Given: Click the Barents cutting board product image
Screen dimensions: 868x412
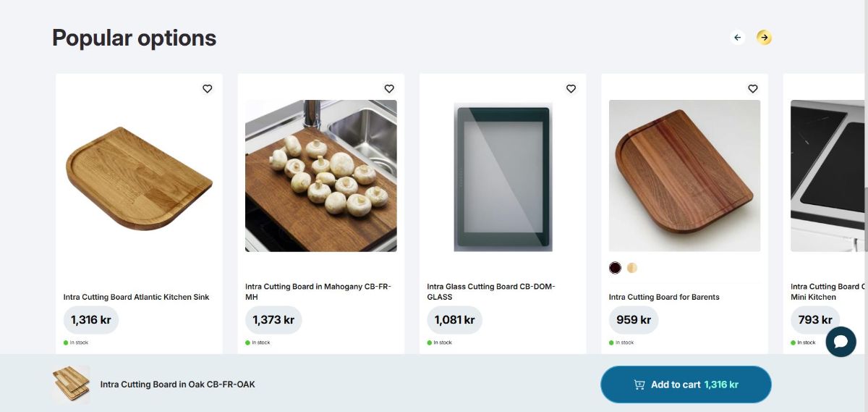Looking at the screenshot, I should [x=684, y=176].
